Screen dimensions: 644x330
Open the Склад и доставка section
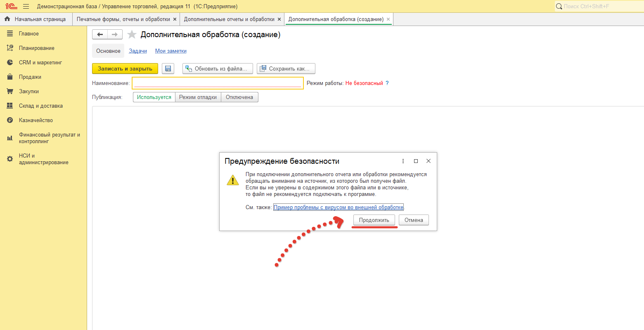click(x=40, y=106)
